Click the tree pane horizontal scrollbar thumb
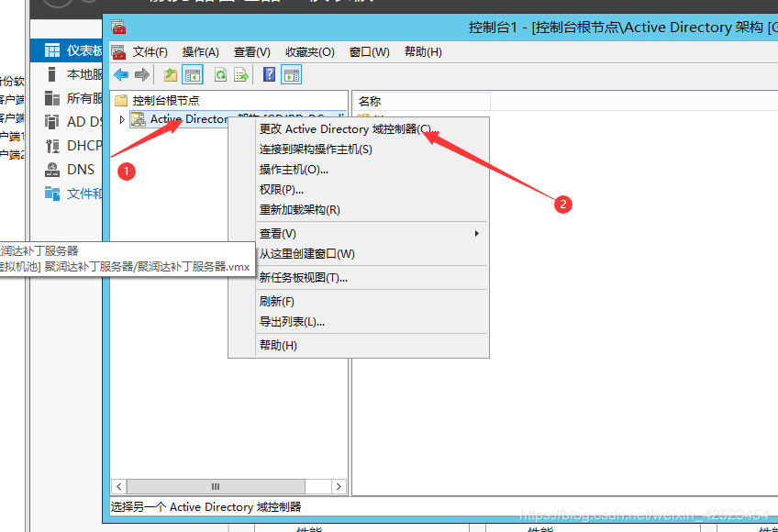The width and height of the screenshot is (778, 532). [x=216, y=486]
